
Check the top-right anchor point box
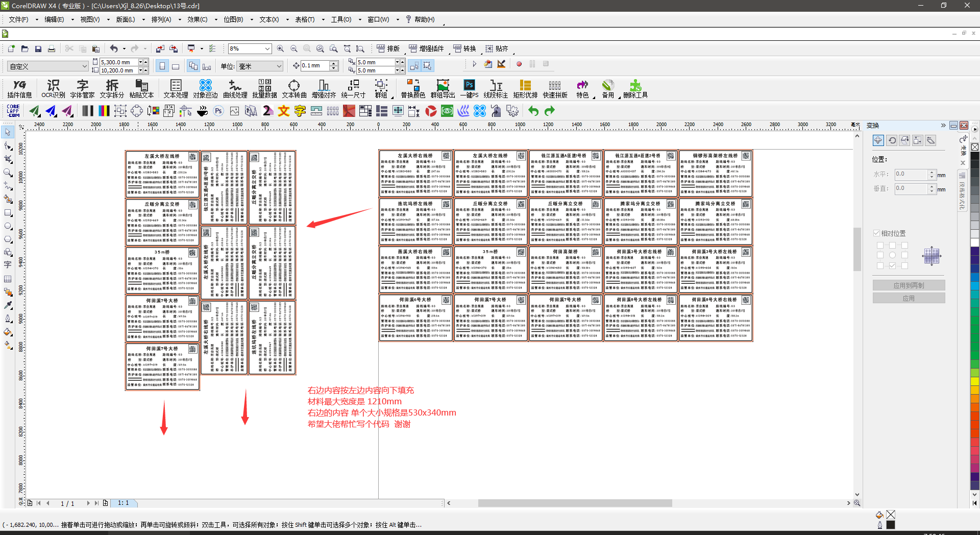[904, 245]
